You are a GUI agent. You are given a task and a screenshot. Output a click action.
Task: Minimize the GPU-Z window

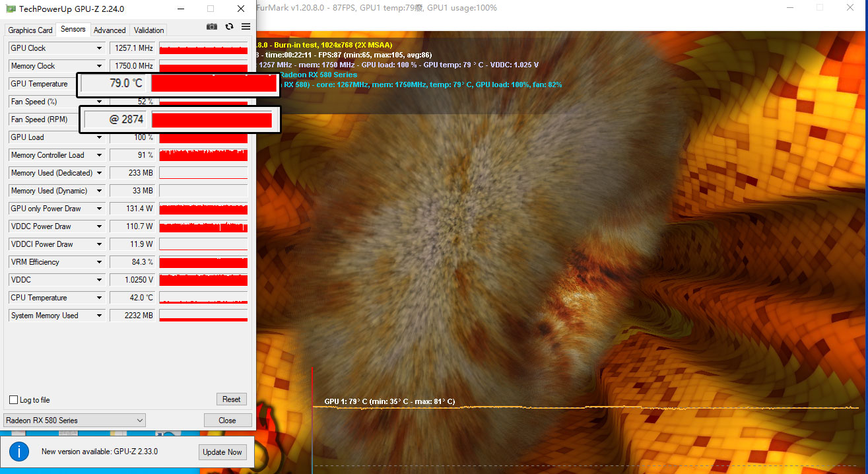click(x=180, y=9)
